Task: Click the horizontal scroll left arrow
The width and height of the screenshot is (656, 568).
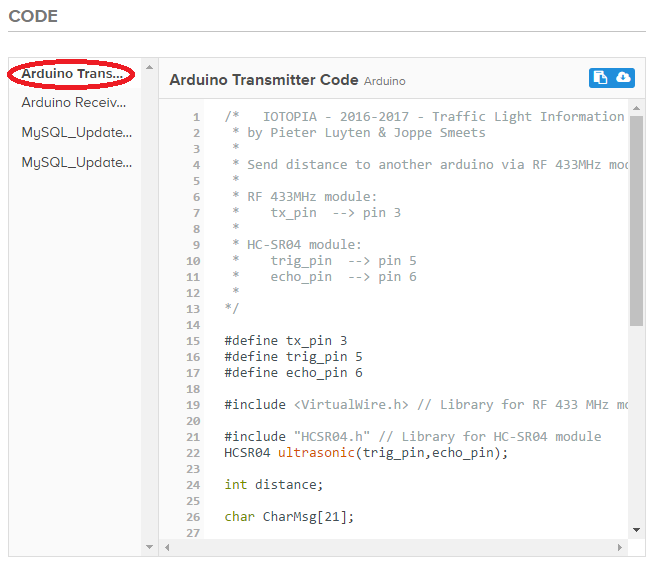Action: 167,547
